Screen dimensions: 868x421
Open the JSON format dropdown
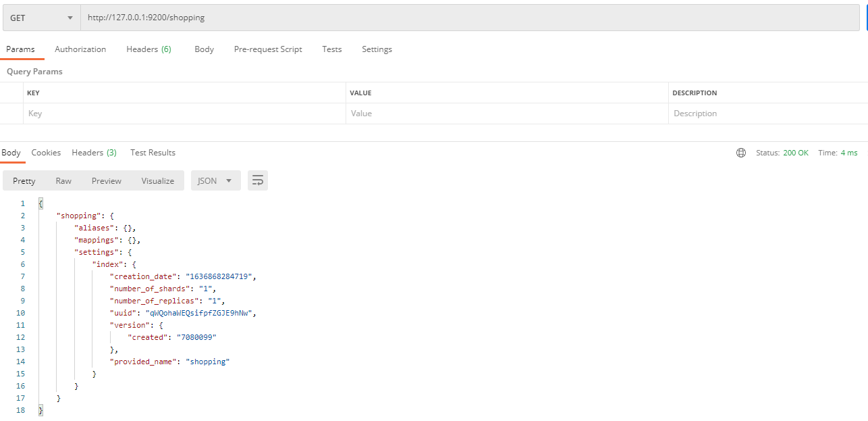(x=216, y=180)
